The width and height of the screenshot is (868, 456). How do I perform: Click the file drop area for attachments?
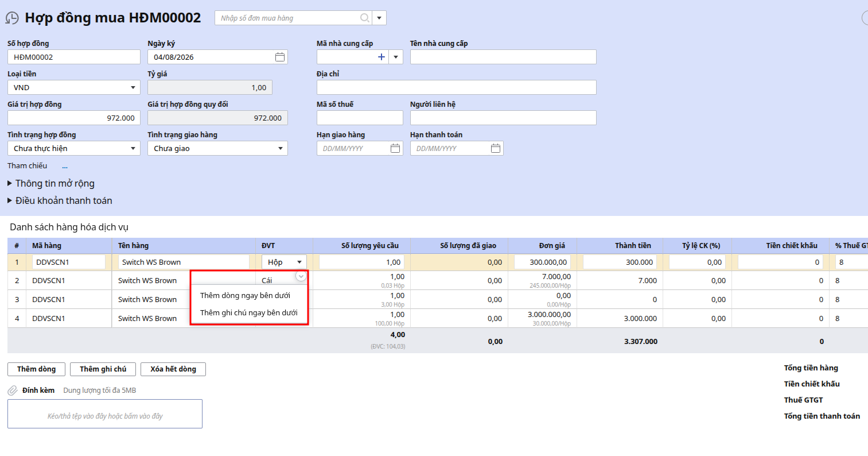105,414
